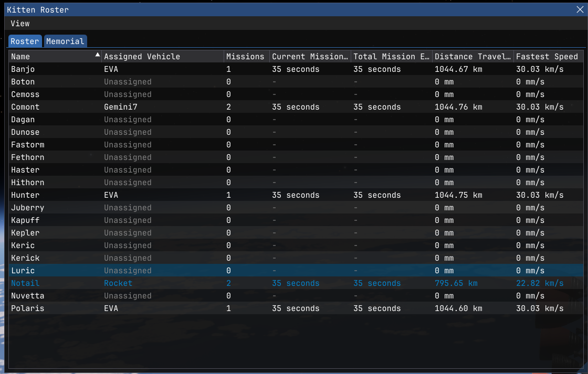Close the Kitten Roster window
This screenshot has height=374, width=588.
[580, 10]
